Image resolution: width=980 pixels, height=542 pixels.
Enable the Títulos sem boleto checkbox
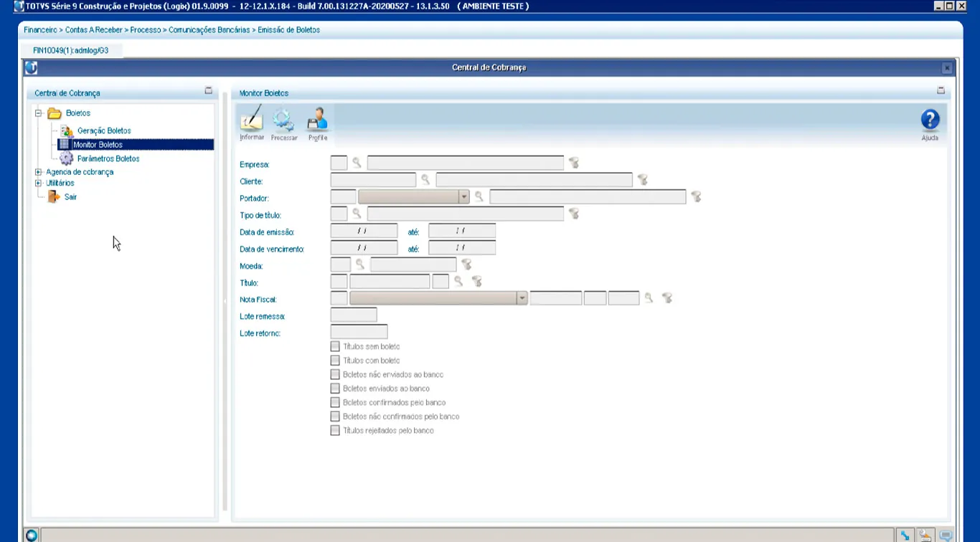pos(335,347)
